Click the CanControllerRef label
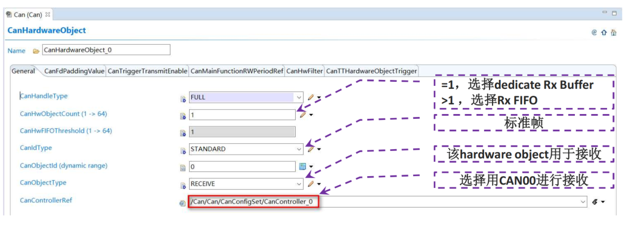Viewport: 644px width, 225px height. pos(46,200)
